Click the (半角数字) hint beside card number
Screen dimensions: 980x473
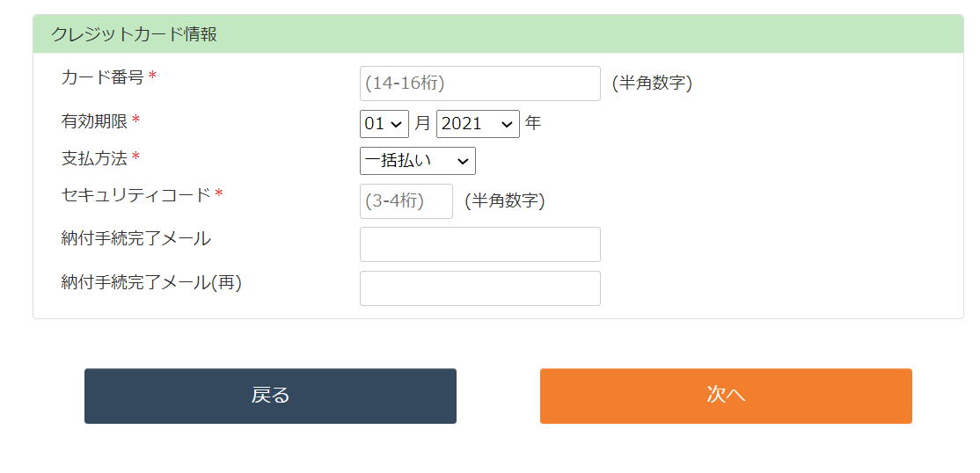coord(652,84)
